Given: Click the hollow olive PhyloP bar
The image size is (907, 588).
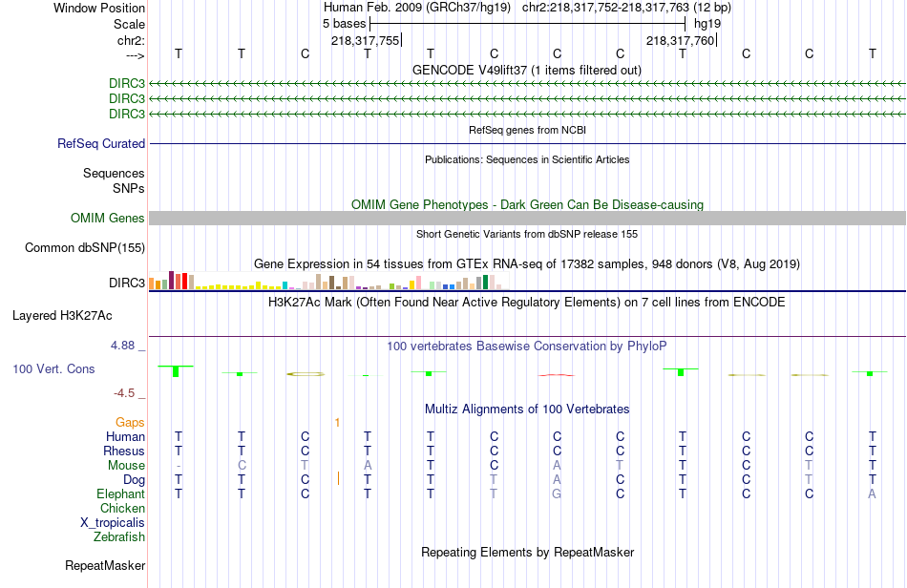Looking at the screenshot, I should coord(306,374).
